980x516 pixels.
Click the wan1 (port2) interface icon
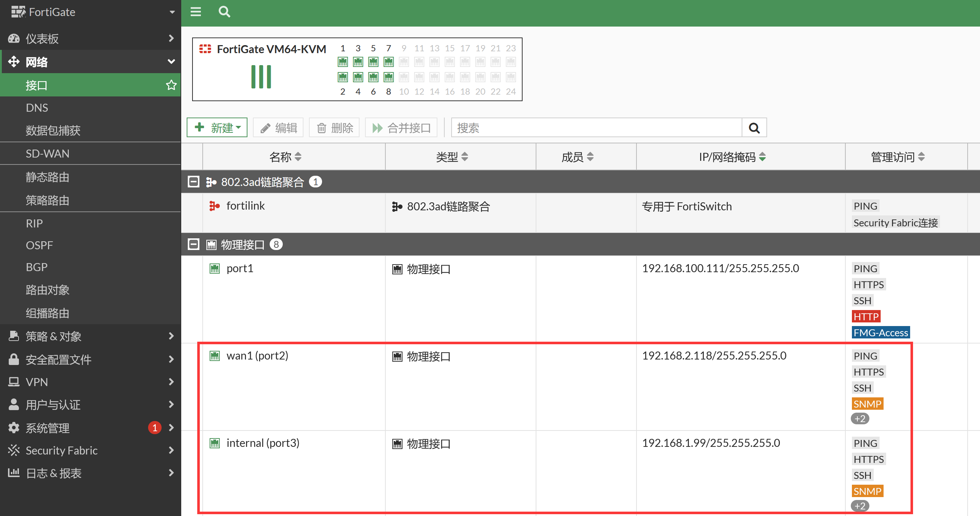[215, 356]
